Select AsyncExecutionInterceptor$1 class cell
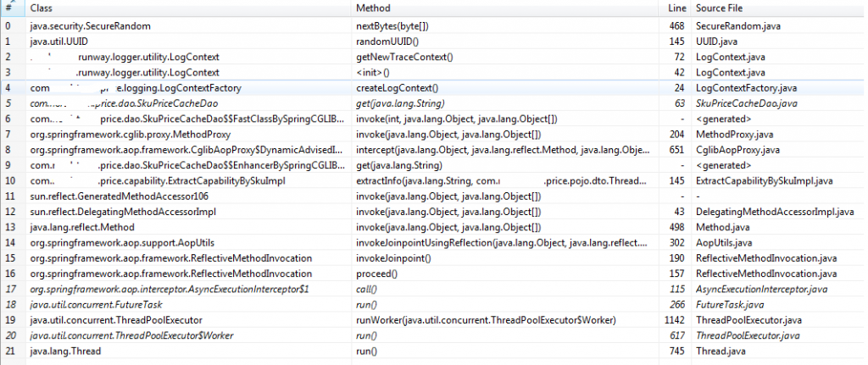Image resolution: width=868 pixels, height=365 pixels. (170, 290)
